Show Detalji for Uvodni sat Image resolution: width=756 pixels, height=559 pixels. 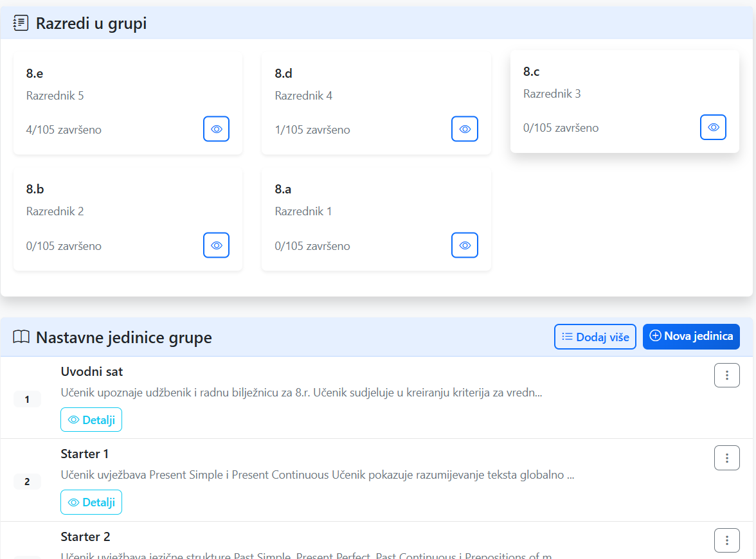point(91,420)
